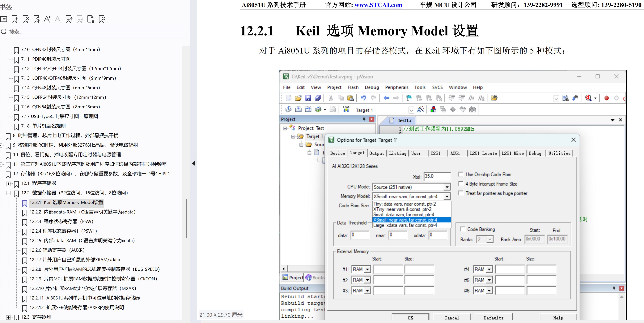Click the bookmark promote level icon
The width and height of the screenshot is (644, 323).
pyautogui.click(x=69, y=19)
